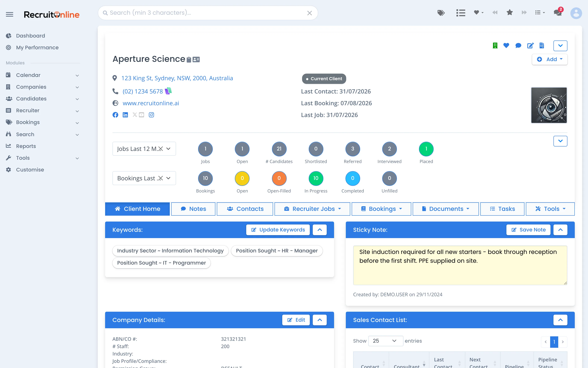This screenshot has height=368, width=588.
Task: Open the company X (Twitter) icon
Action: click(x=135, y=115)
